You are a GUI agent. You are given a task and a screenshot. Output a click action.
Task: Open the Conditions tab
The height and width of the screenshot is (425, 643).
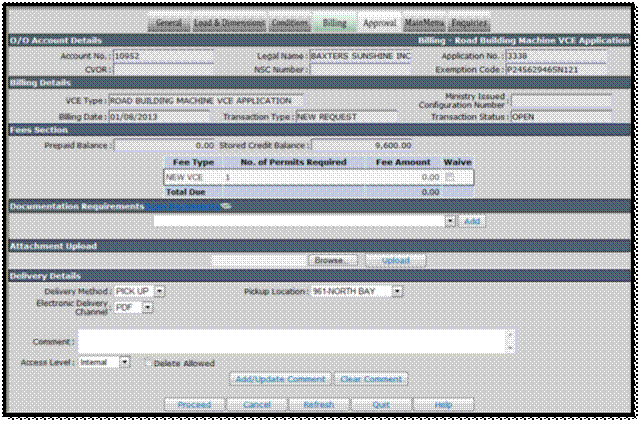290,23
